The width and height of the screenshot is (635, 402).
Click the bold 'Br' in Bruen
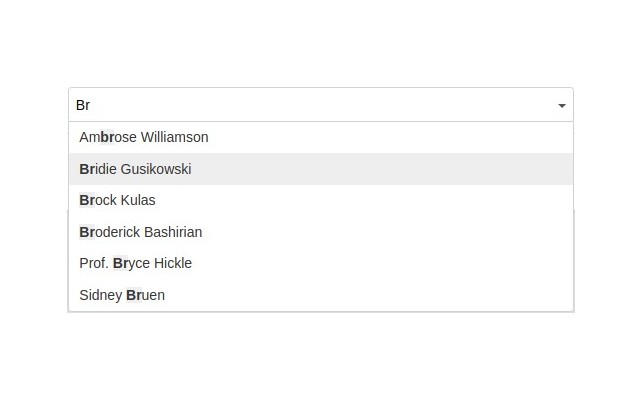click(134, 295)
